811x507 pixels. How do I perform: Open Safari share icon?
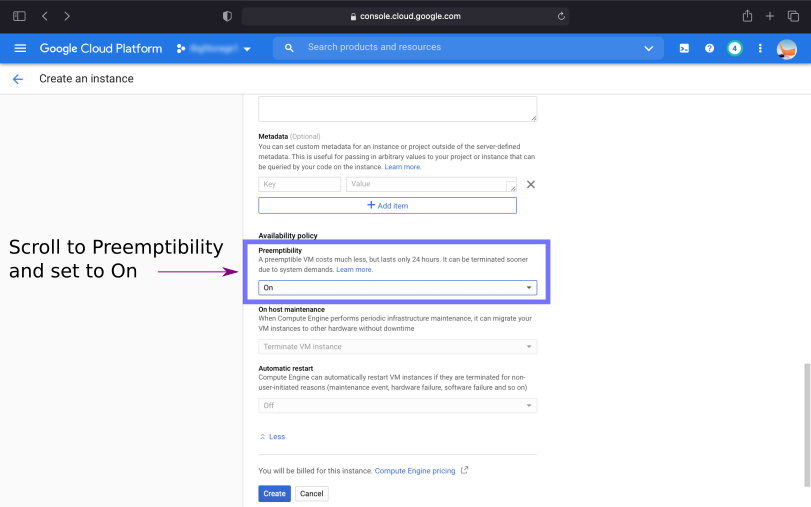(747, 16)
